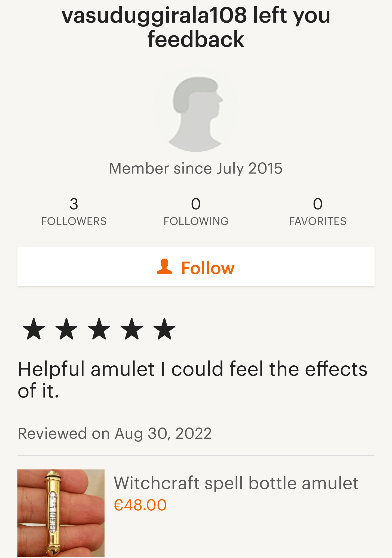Click the first rating star
Screen dimensions: 392x558
(x=34, y=329)
